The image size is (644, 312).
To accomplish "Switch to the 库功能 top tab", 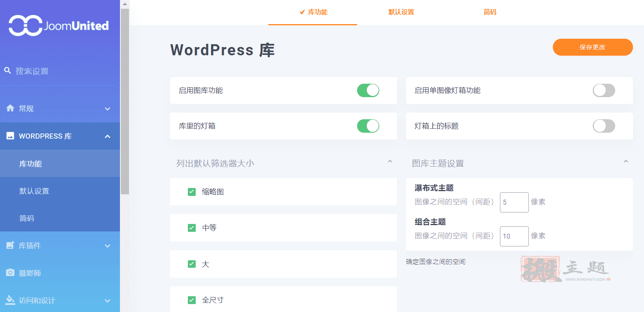I will coord(313,12).
